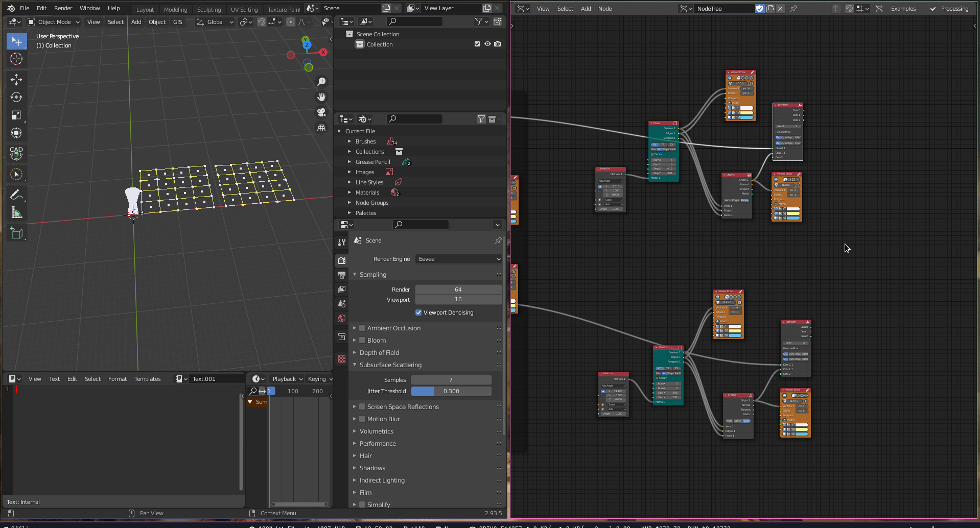Enable Simplify checkbox
980x528 pixels.
click(362, 505)
